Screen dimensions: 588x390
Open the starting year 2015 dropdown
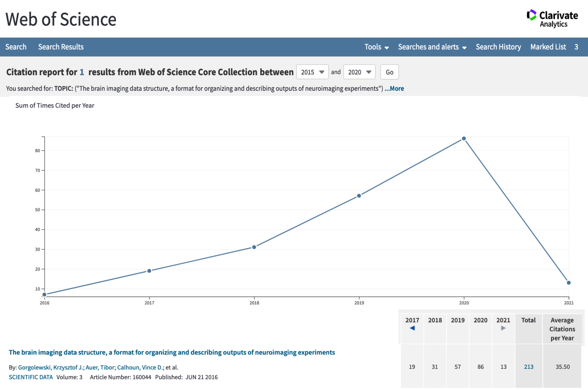(x=312, y=72)
